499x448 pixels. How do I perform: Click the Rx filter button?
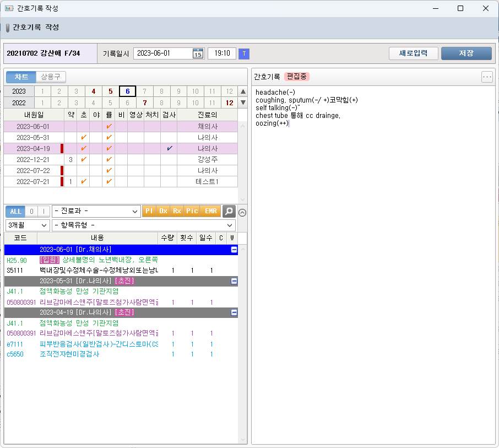[177, 212]
